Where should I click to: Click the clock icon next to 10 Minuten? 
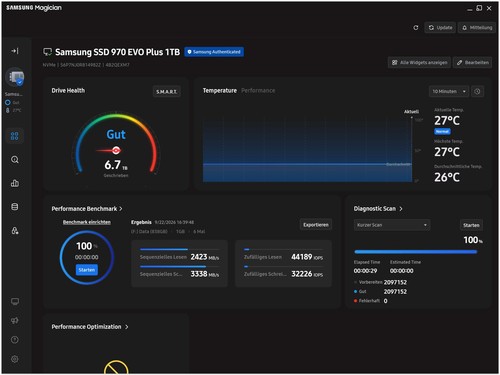click(477, 91)
